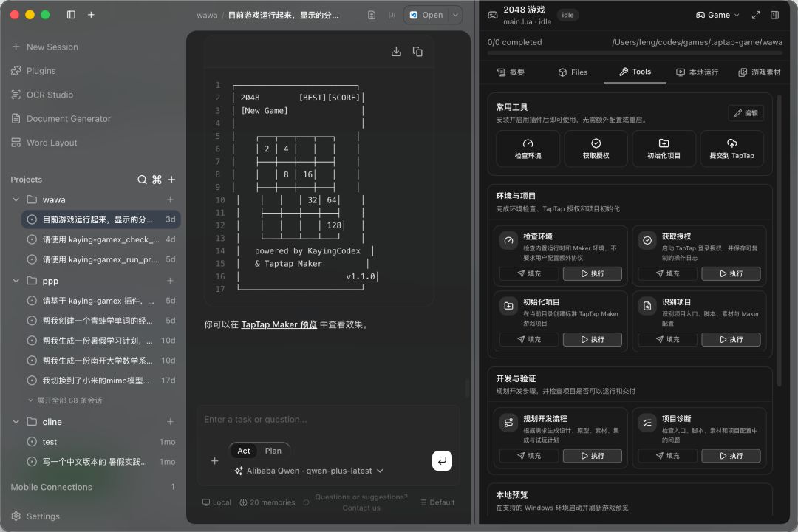Open the Alibaba Qwen model dropdown
The width and height of the screenshot is (798, 532).
pos(309,471)
